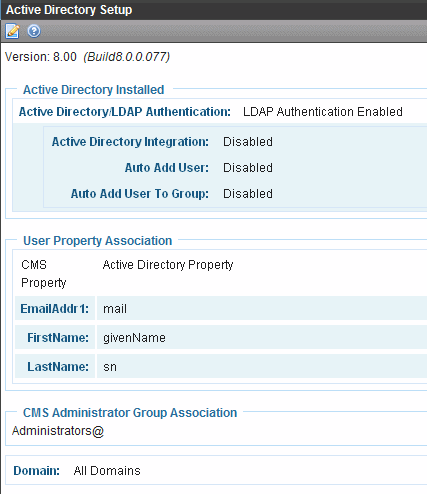
Task: Select the EmailAddr1 mail row
Action: pos(221,308)
